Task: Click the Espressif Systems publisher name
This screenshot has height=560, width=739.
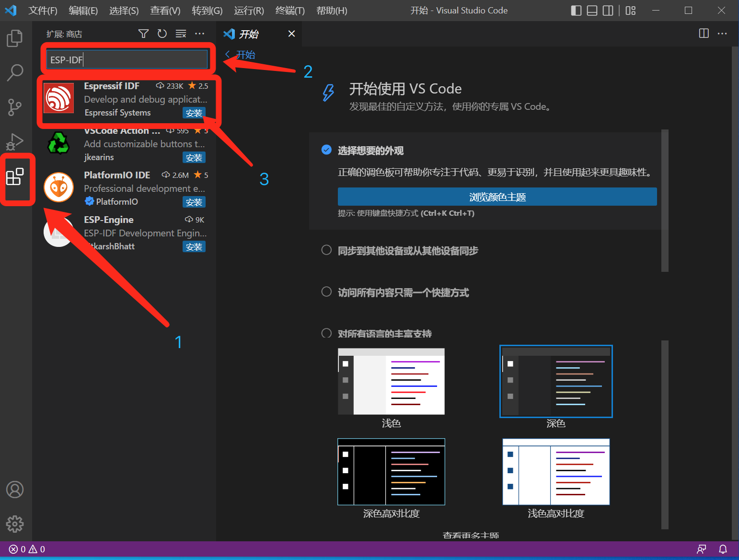Action: [117, 113]
